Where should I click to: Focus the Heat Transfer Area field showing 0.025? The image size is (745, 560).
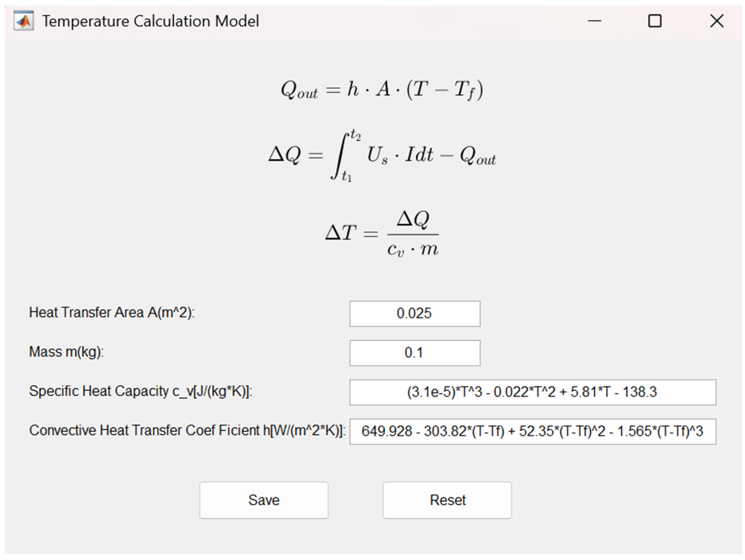coord(415,313)
